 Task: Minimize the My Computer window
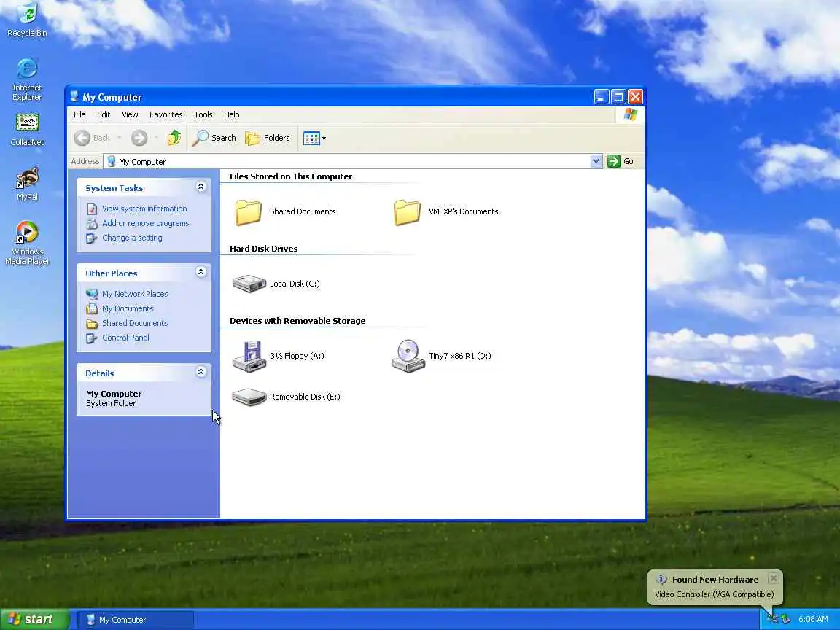[x=602, y=97]
